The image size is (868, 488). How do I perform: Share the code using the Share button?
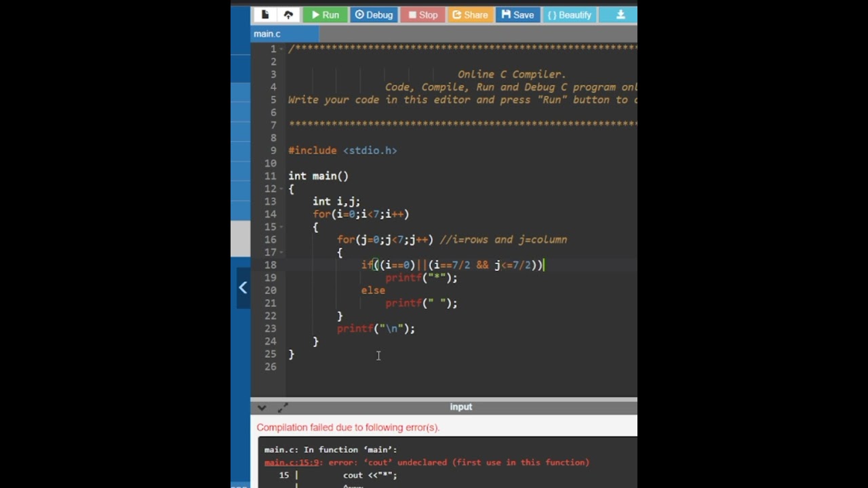(470, 15)
